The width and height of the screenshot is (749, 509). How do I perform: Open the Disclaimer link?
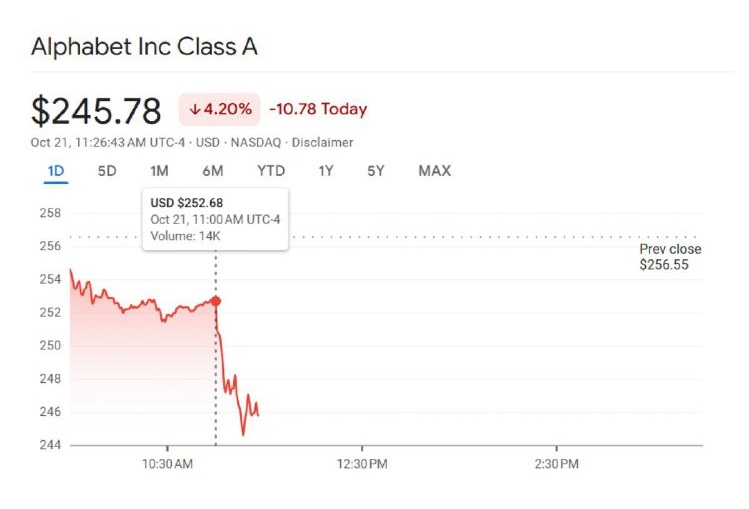[322, 142]
